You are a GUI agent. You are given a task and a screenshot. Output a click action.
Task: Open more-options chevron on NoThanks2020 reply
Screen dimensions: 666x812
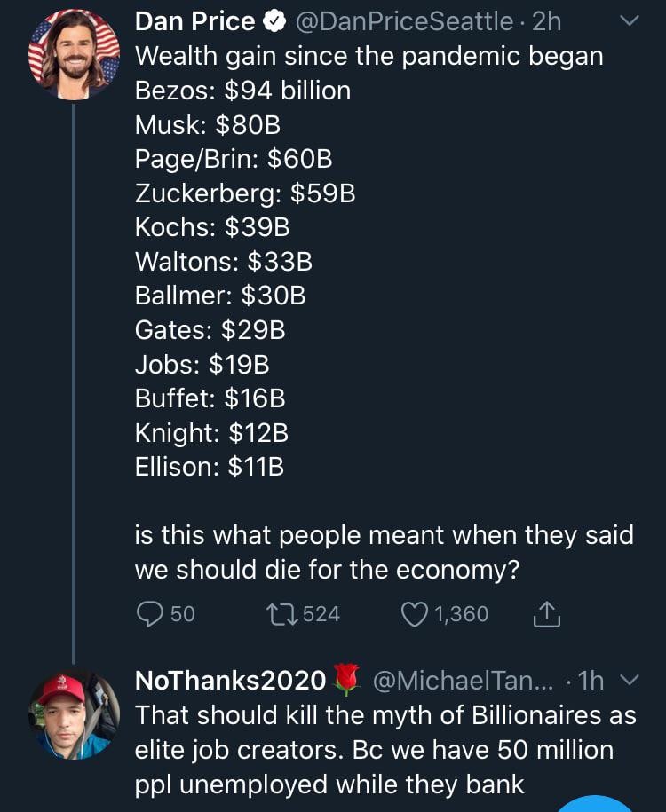pos(628,681)
